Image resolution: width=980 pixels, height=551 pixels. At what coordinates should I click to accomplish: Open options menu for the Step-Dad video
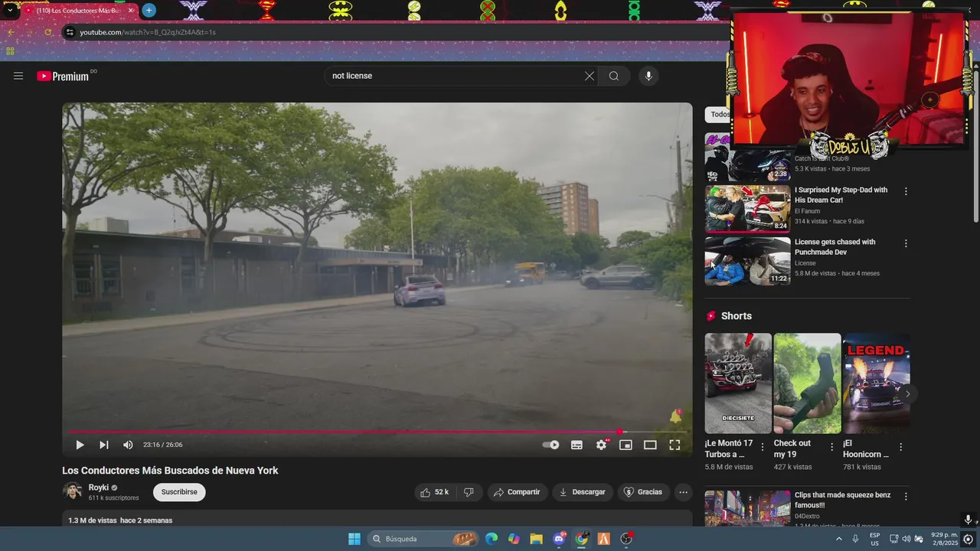point(906,191)
